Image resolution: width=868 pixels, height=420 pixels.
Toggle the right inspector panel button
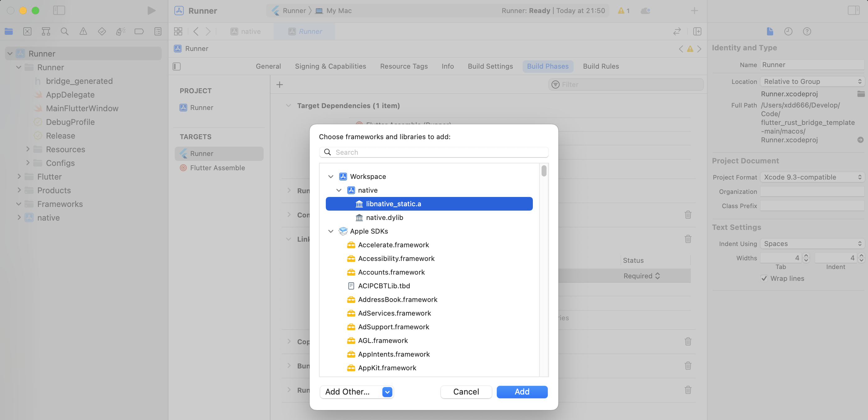pos(853,11)
